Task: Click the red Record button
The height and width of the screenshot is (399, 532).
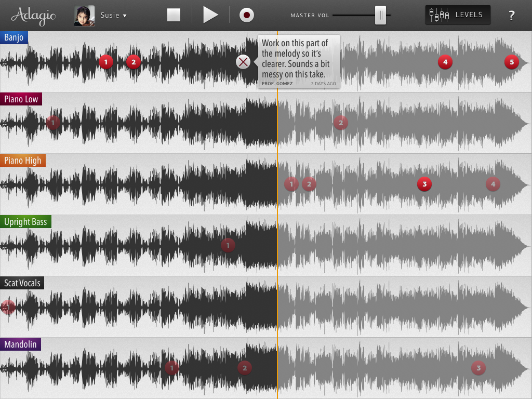Action: click(x=247, y=15)
